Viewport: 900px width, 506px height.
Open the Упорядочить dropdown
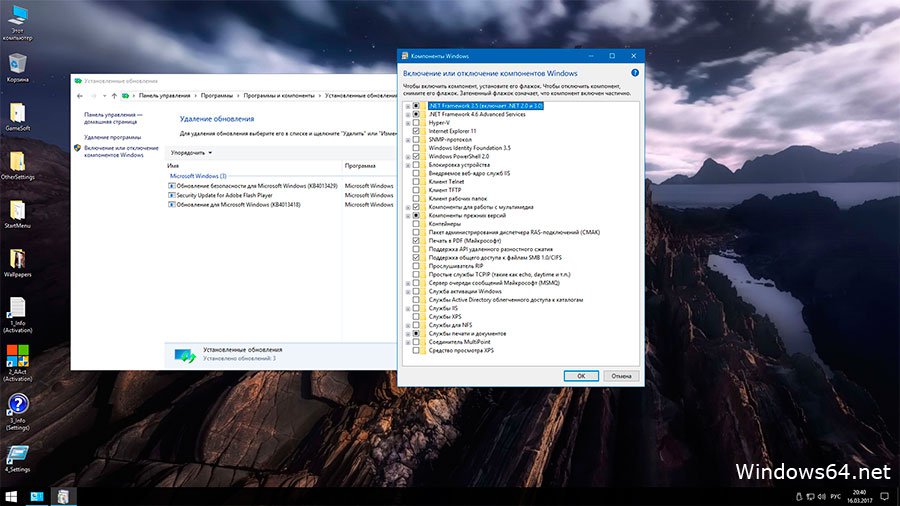[190, 153]
